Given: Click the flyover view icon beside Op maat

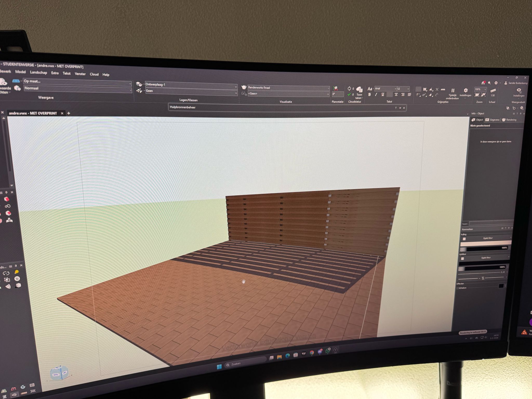Looking at the screenshot, I should [16, 81].
